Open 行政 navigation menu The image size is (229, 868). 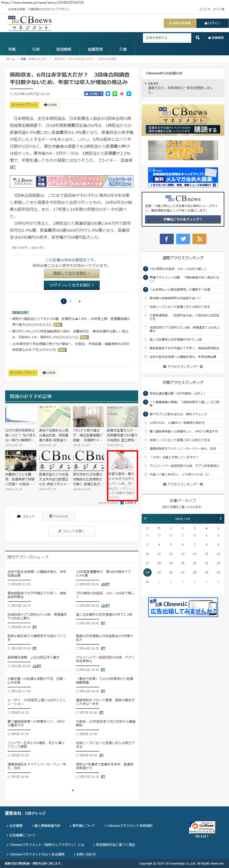tap(36, 49)
